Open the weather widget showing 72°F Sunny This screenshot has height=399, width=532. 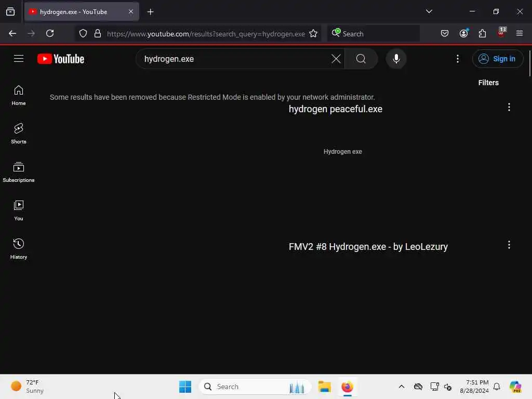[x=28, y=387]
